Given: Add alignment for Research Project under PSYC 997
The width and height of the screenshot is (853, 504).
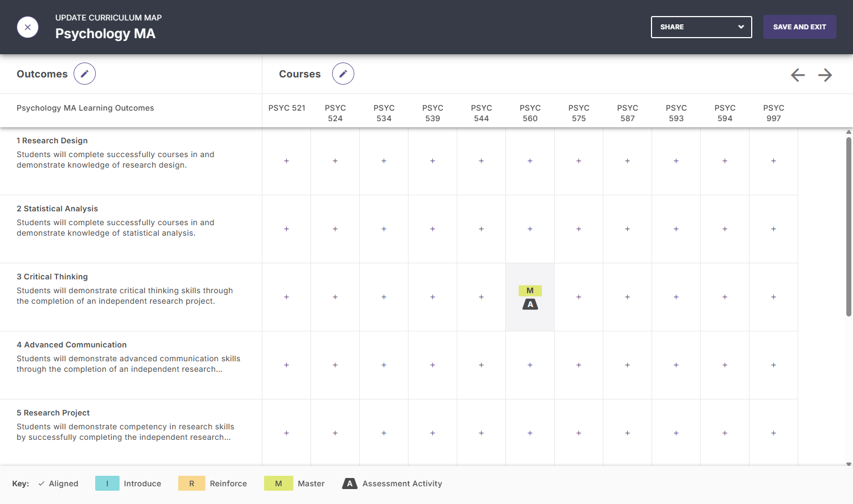Looking at the screenshot, I should pyautogui.click(x=774, y=433).
